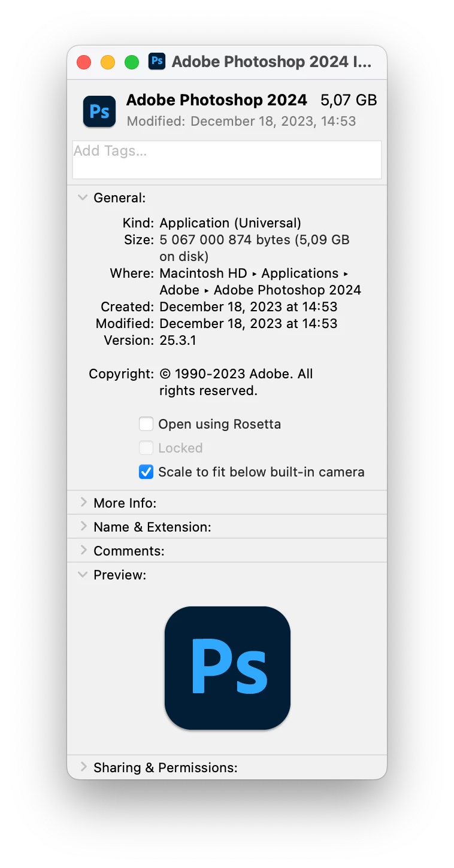
Task: Minimize the window with yellow button
Action: click(x=108, y=62)
